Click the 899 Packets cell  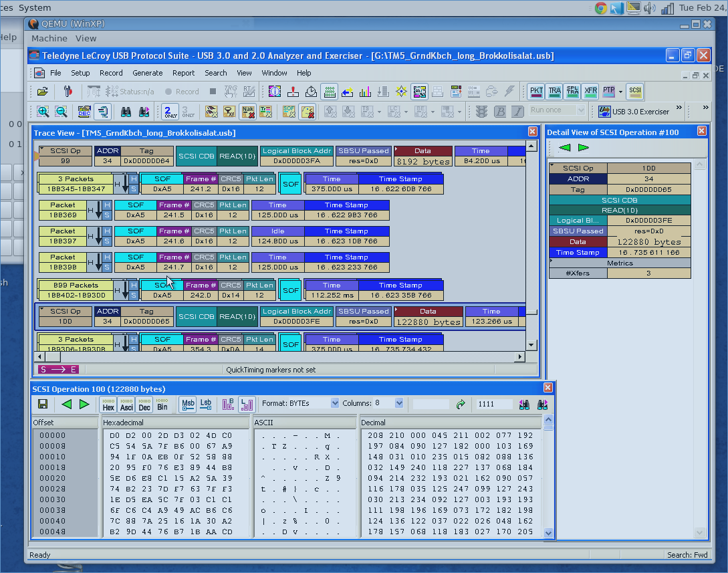coord(76,285)
